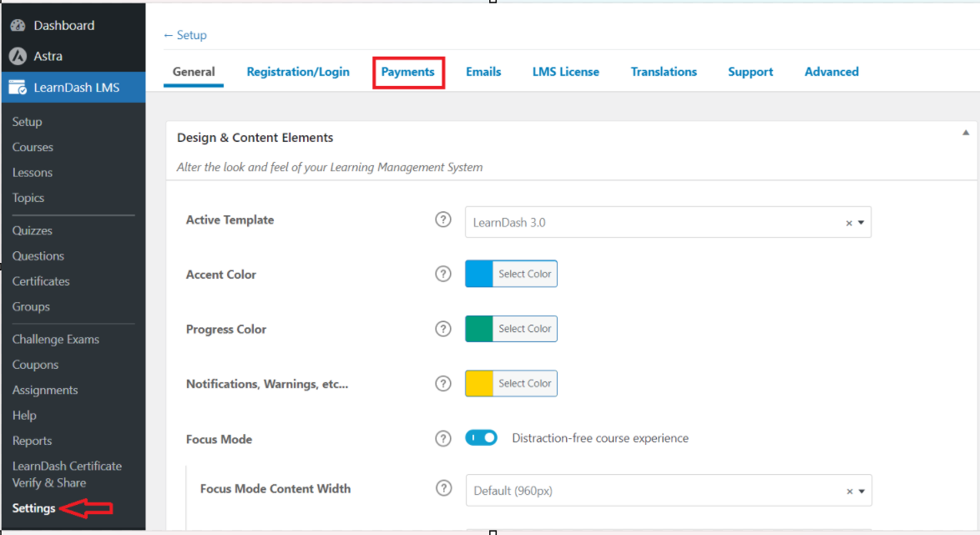Open help icon for Focus Mode
The image size is (980, 535).
tap(443, 439)
